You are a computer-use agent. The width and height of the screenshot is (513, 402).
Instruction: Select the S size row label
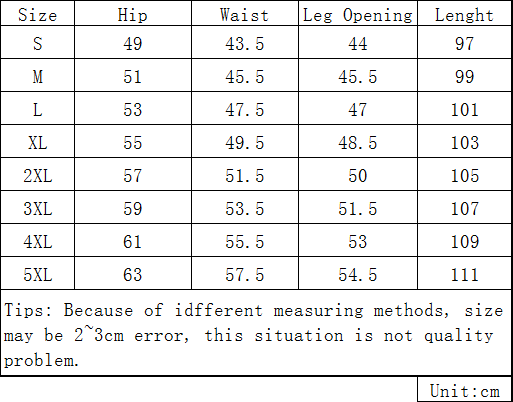pyautogui.click(x=37, y=43)
